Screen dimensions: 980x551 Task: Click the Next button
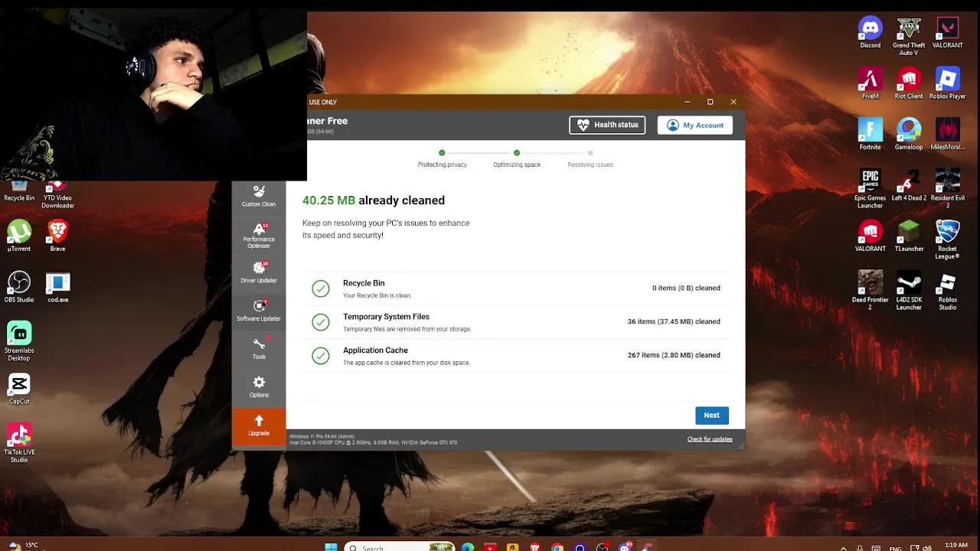point(711,415)
